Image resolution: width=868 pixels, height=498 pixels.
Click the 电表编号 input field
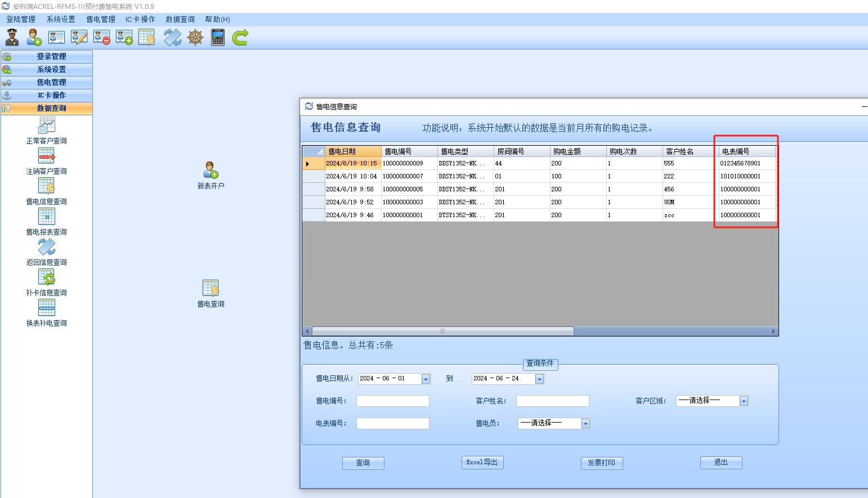393,424
